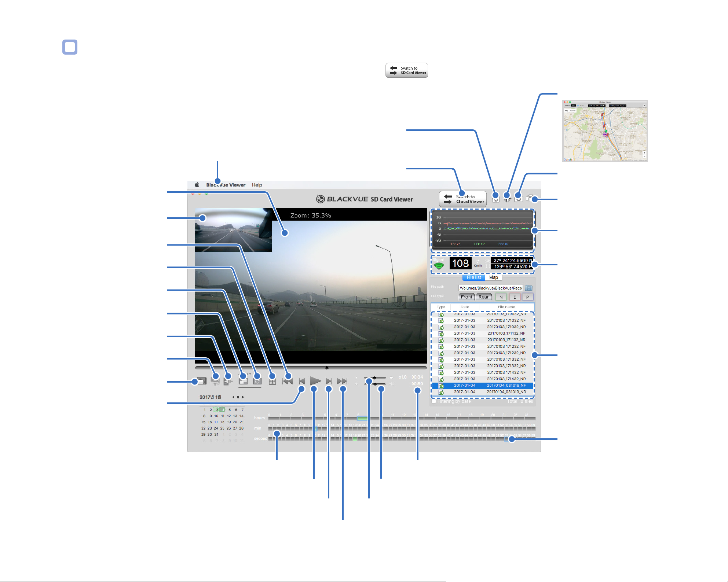Open the full-screen view icon left of controls
Screen dimensions: 728x582
[201, 381]
